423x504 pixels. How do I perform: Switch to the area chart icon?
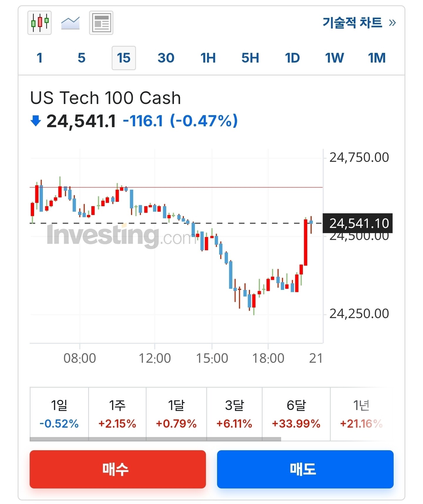pyautogui.click(x=70, y=23)
